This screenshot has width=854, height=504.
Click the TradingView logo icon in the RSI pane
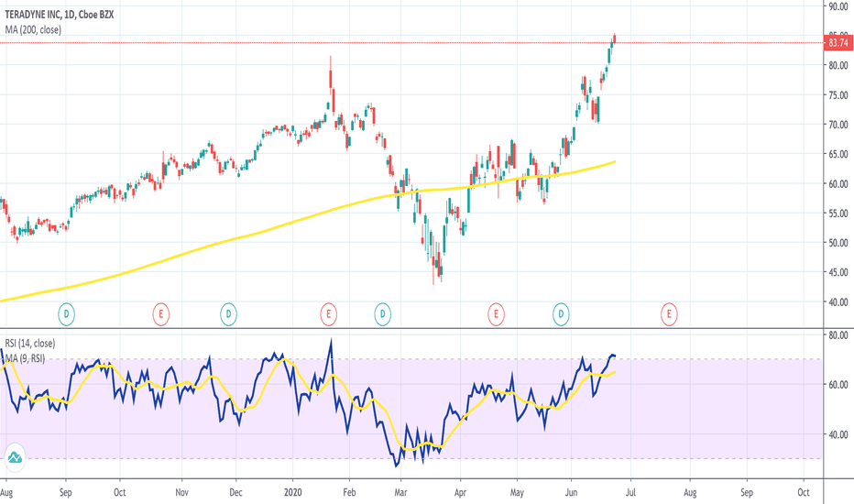[15, 457]
